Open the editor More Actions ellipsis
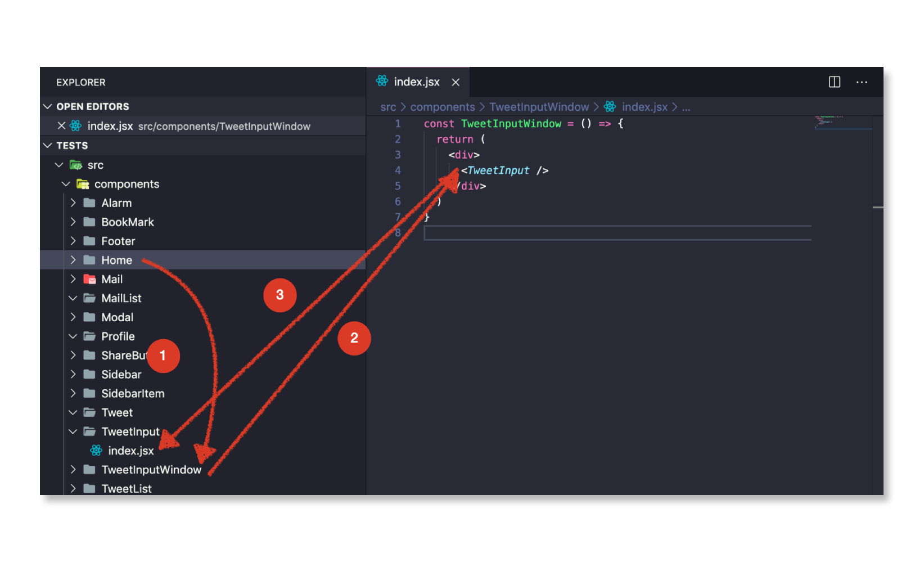This screenshot has width=924, height=562. point(861,82)
